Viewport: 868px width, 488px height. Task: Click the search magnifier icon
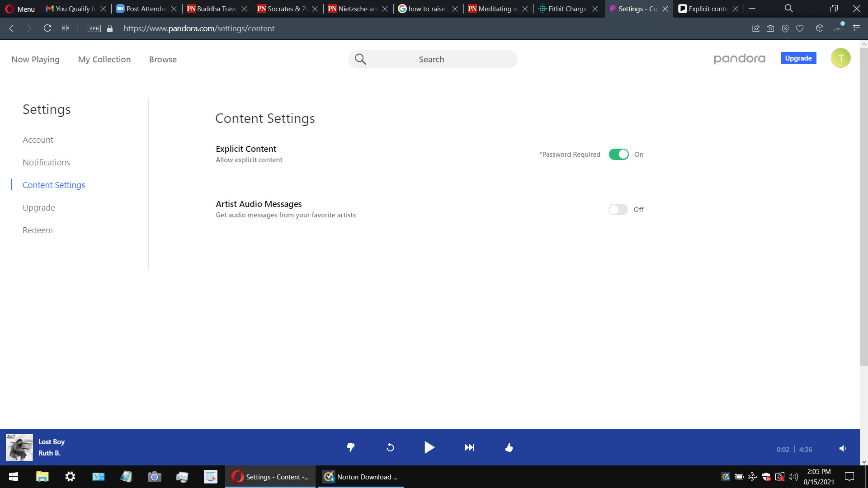(x=360, y=59)
